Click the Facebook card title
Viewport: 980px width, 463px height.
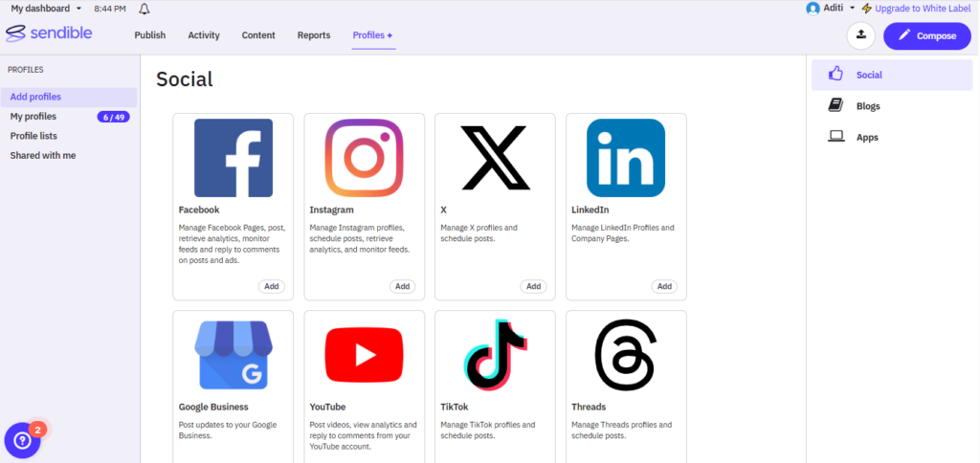tap(199, 209)
